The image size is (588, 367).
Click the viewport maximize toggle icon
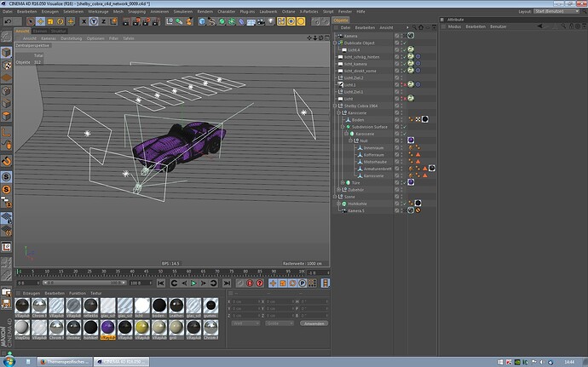coord(326,37)
